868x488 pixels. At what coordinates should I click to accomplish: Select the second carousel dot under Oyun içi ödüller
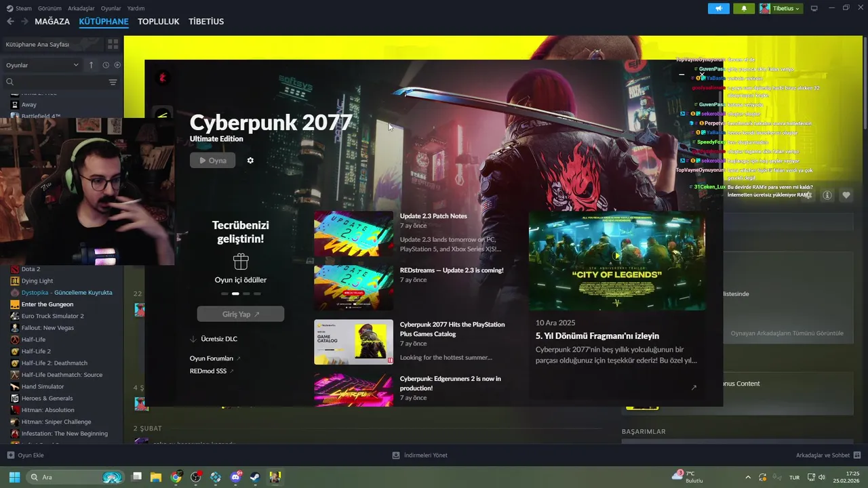point(235,293)
